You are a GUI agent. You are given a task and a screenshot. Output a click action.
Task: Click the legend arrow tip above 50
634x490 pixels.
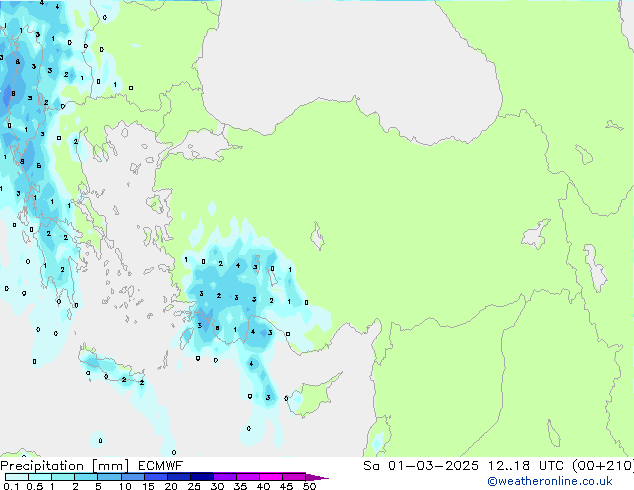(x=317, y=477)
